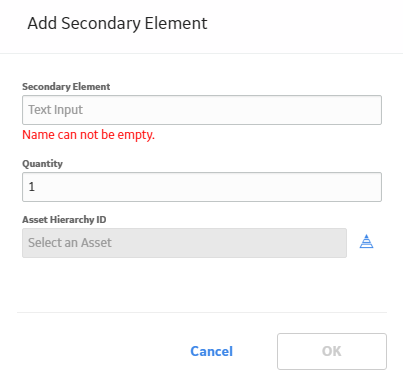Click the Secondary Element text input

(x=202, y=110)
